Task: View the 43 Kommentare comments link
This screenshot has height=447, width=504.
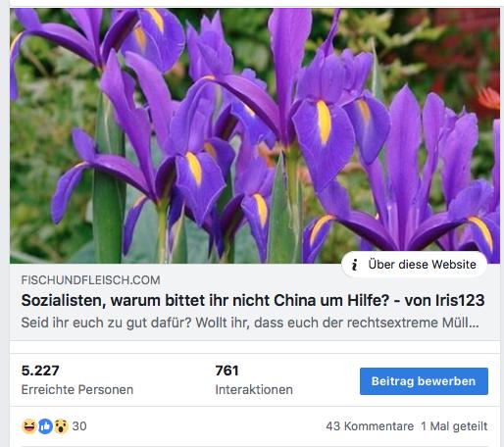Action: click(x=370, y=426)
